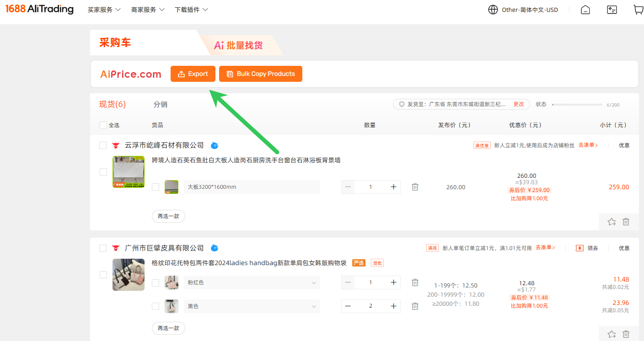Tick the 广州市巨擘皮具有限公司 supplier checkbox
The image size is (644, 341).
coord(103,248)
